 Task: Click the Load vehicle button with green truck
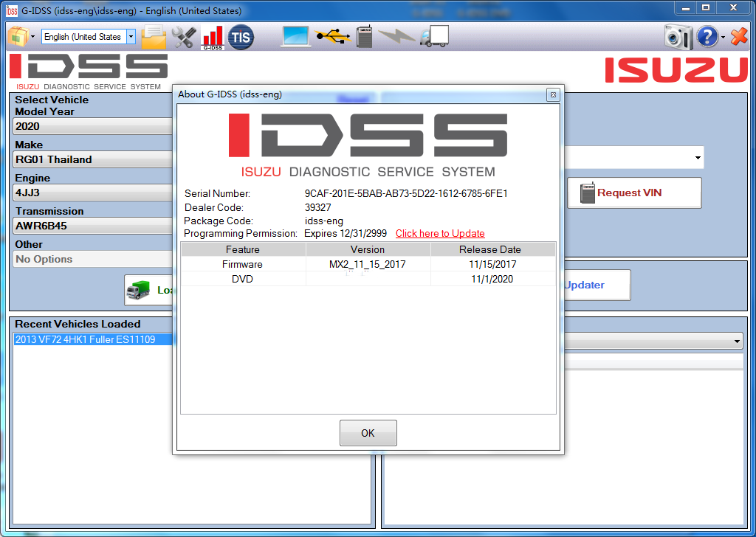148,290
